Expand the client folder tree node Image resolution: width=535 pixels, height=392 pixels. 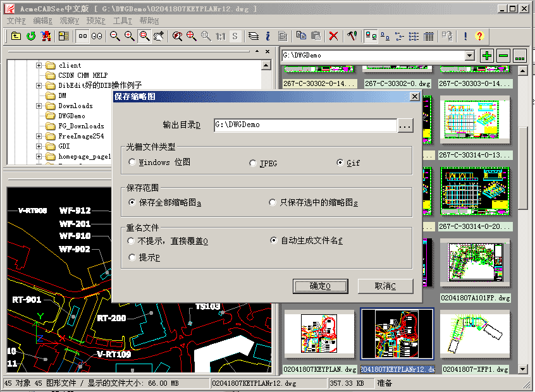pyautogui.click(x=39, y=65)
